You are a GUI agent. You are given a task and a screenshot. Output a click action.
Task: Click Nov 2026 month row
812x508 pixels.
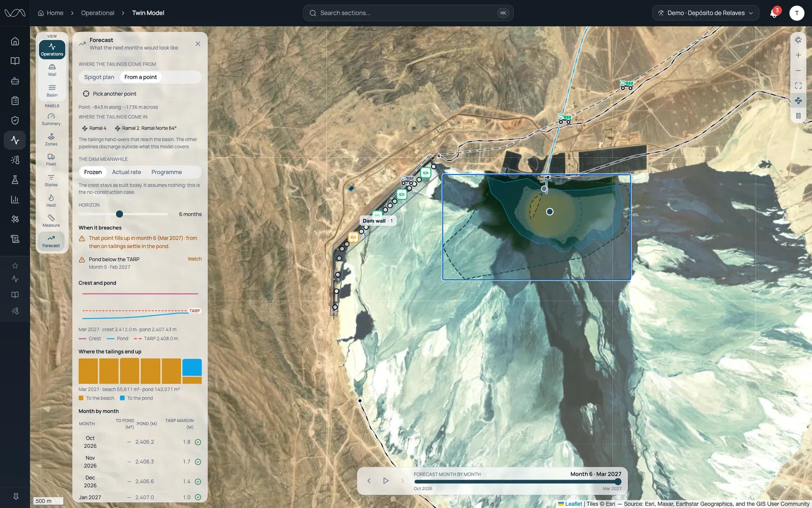(140, 462)
